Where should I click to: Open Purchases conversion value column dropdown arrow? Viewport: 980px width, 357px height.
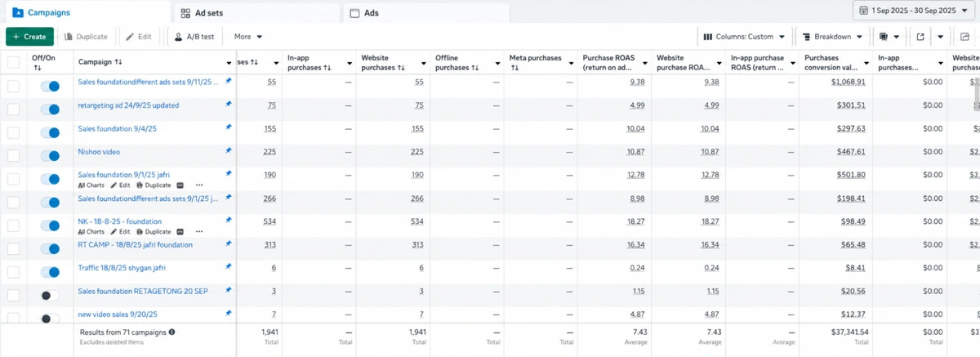pos(867,63)
